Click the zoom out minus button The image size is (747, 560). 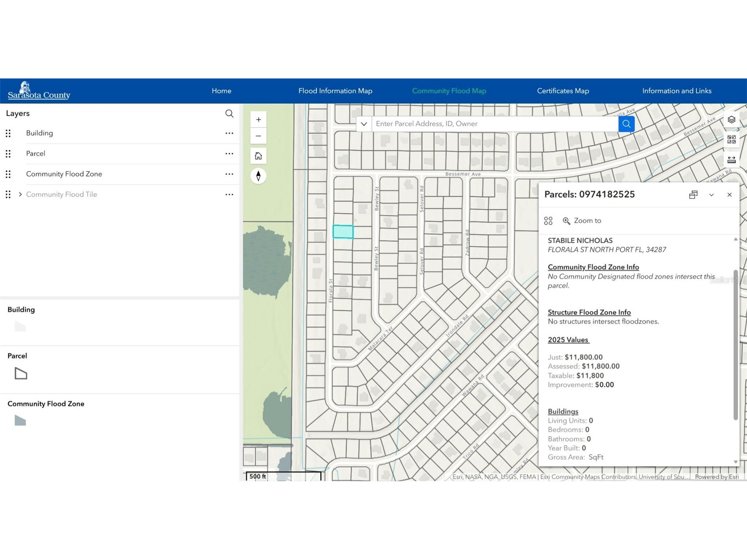pos(258,136)
